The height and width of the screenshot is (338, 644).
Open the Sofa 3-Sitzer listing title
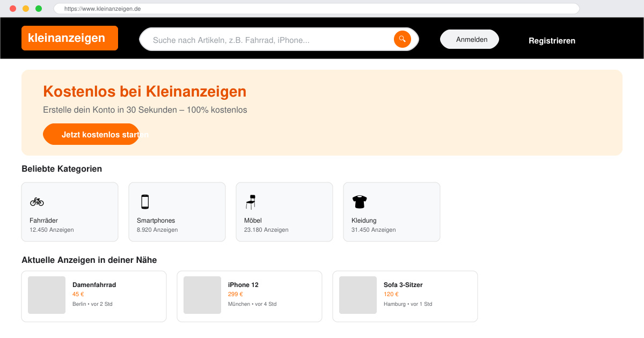403,285
